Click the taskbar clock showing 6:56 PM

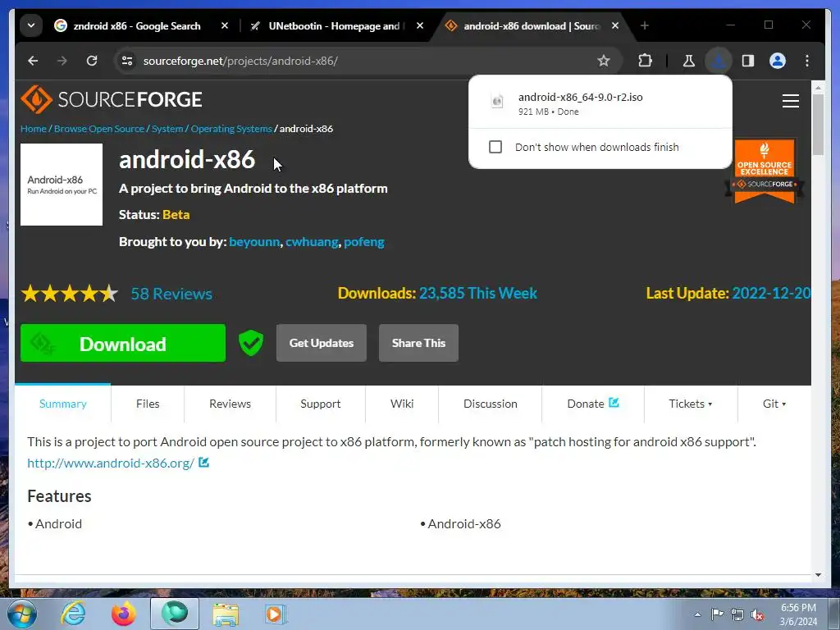point(798,614)
